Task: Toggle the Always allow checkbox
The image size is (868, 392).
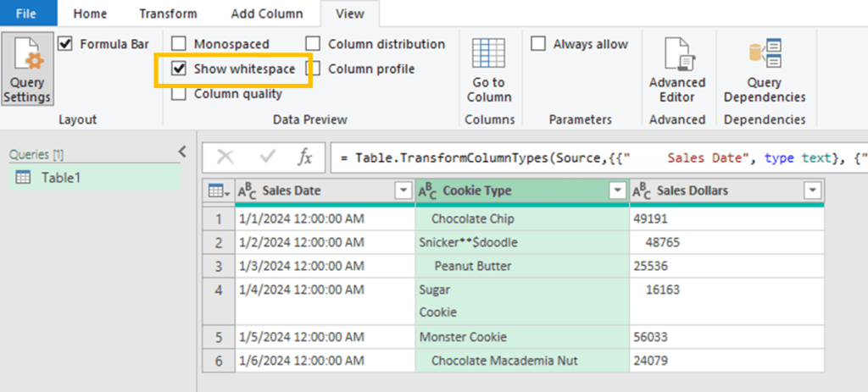Action: tap(538, 44)
